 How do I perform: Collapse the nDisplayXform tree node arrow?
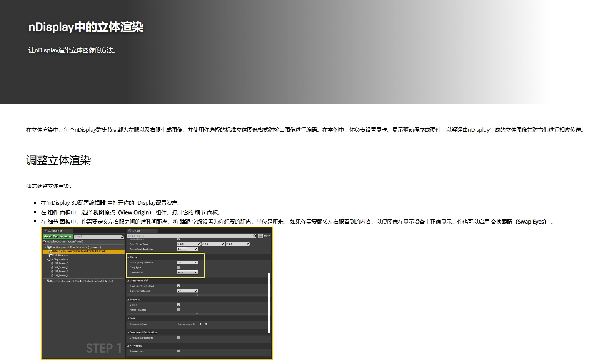48,259
